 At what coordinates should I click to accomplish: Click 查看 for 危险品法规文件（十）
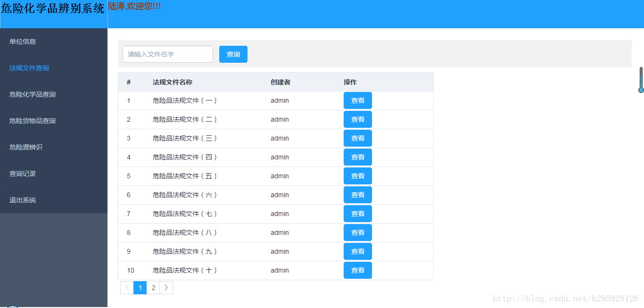point(358,270)
